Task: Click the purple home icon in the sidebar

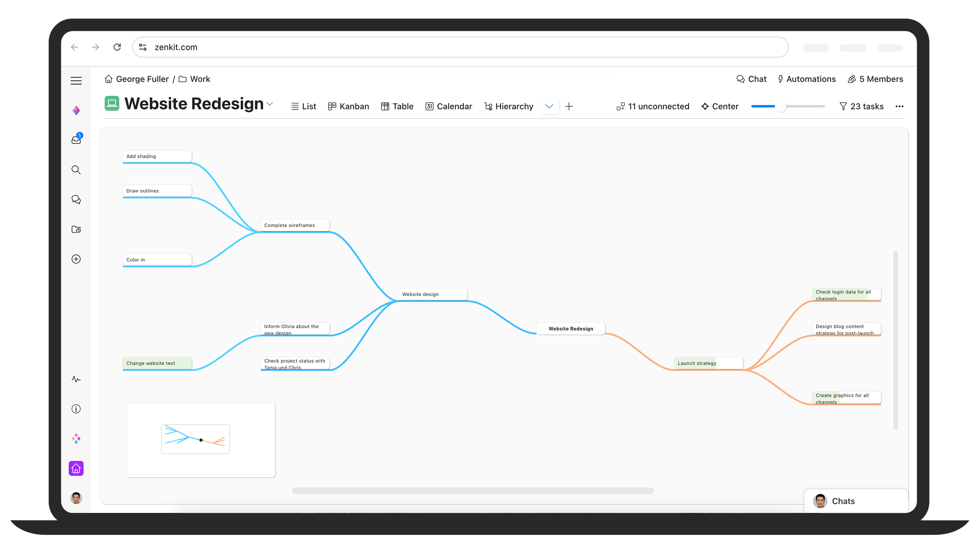Action: (x=76, y=468)
